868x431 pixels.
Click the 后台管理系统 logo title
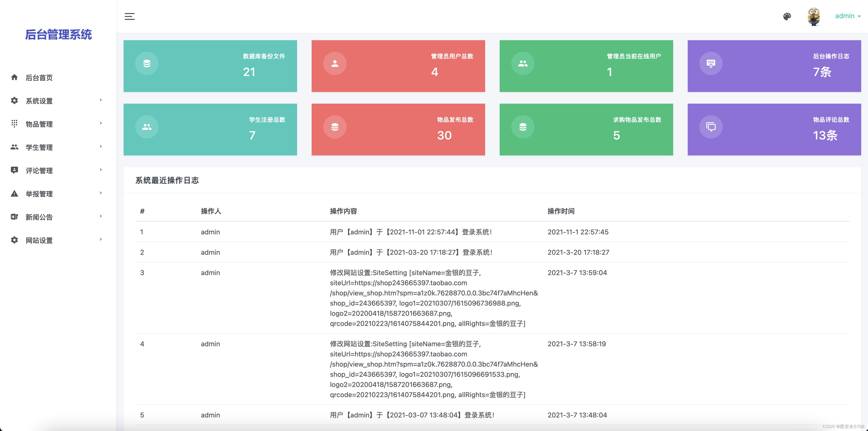tap(58, 34)
